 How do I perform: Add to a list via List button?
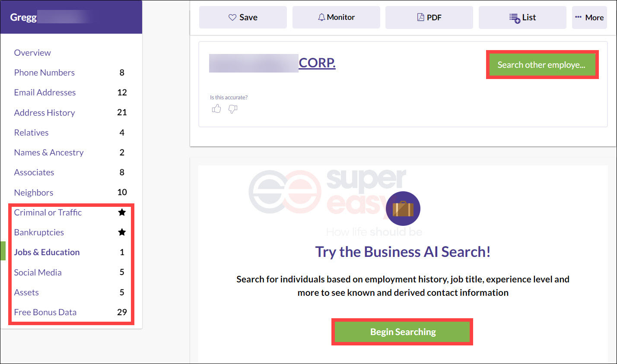[x=522, y=17]
